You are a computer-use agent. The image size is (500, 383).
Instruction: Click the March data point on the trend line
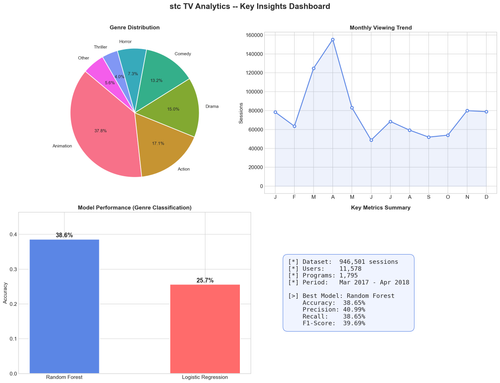pos(314,68)
